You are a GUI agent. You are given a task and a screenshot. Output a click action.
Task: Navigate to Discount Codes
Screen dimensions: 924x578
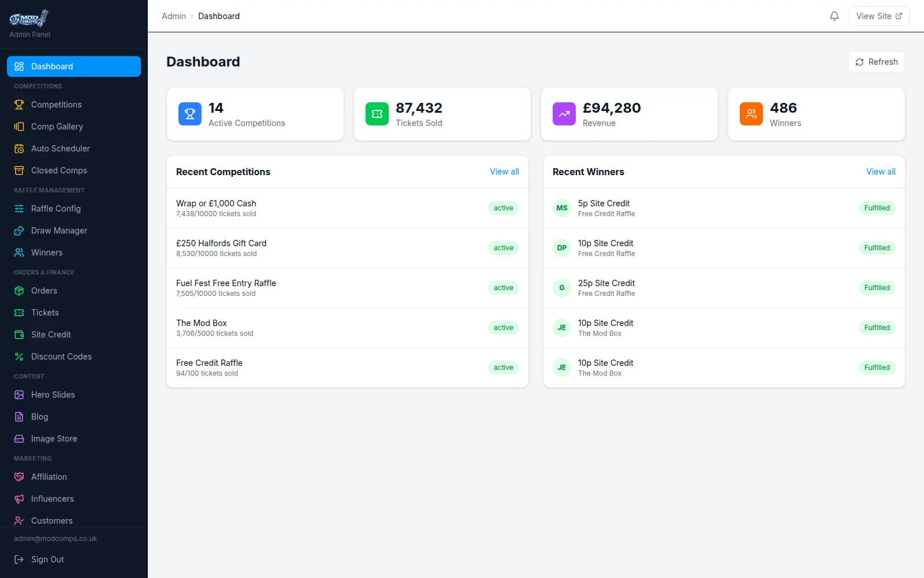point(74,357)
